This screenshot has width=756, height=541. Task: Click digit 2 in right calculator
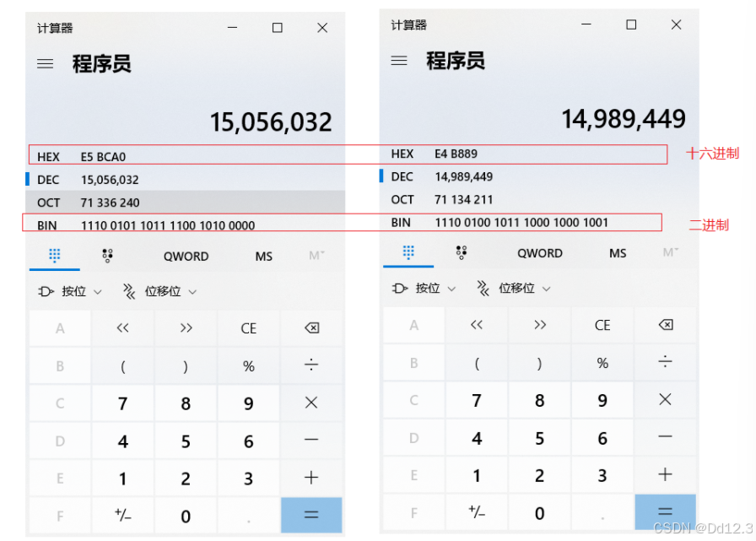[539, 475]
